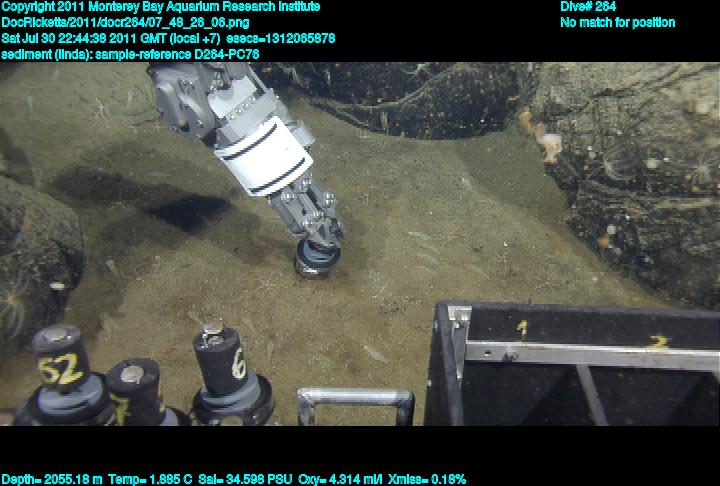Click the Copyright 2011 Monterey Bay Aquarium text

point(160,7)
